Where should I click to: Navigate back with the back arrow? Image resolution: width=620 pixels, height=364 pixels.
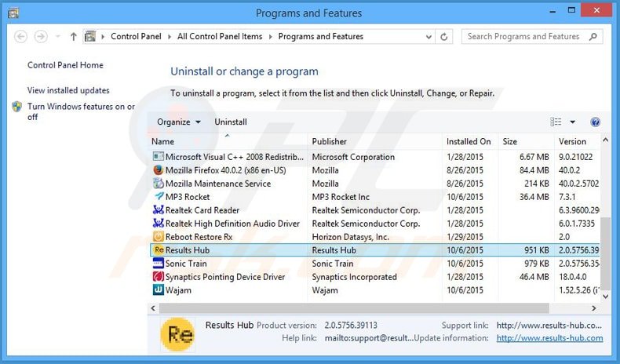click(x=20, y=37)
